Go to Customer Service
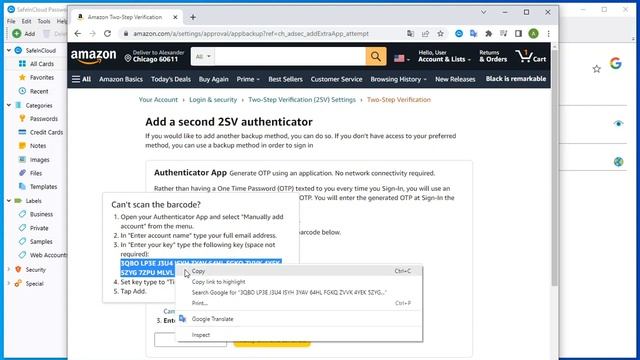640x360 pixels. point(336,79)
